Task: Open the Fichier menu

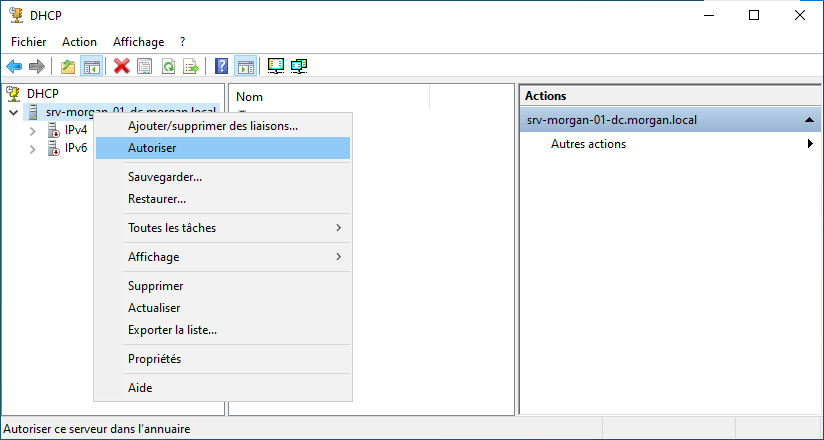Action: point(29,42)
